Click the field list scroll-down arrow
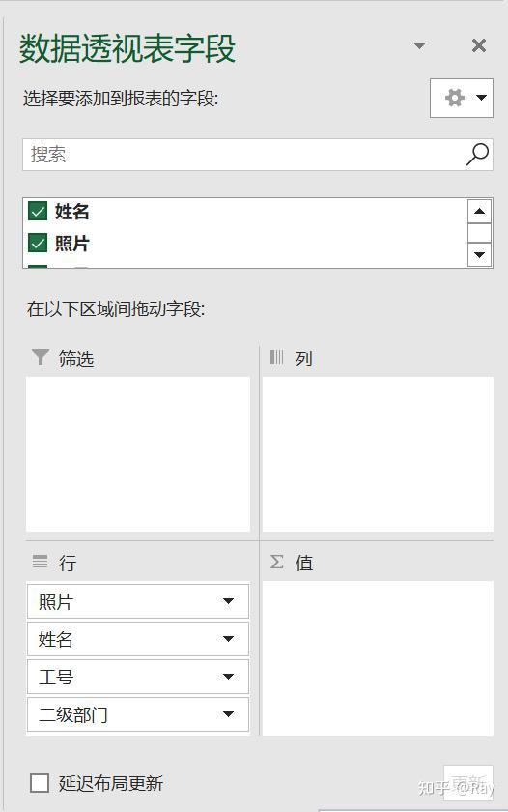 [x=480, y=255]
